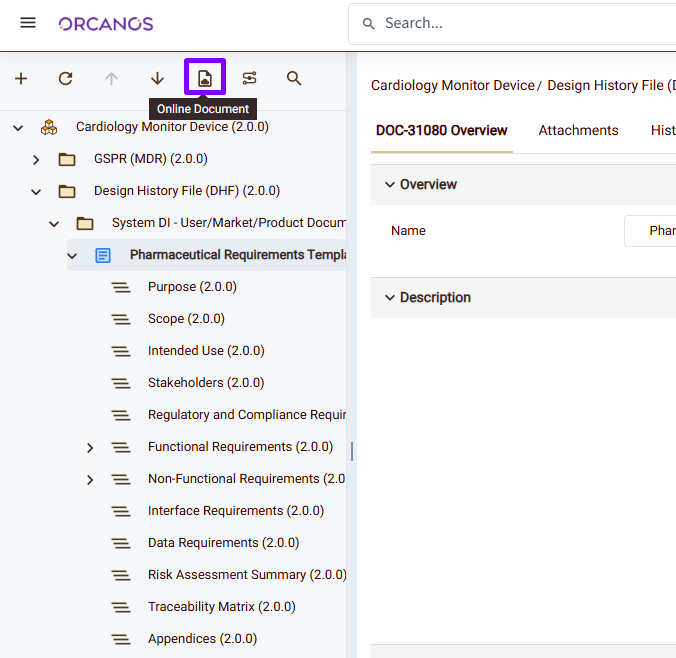Move item down with down arrow
The width and height of the screenshot is (676, 658).
(x=157, y=78)
